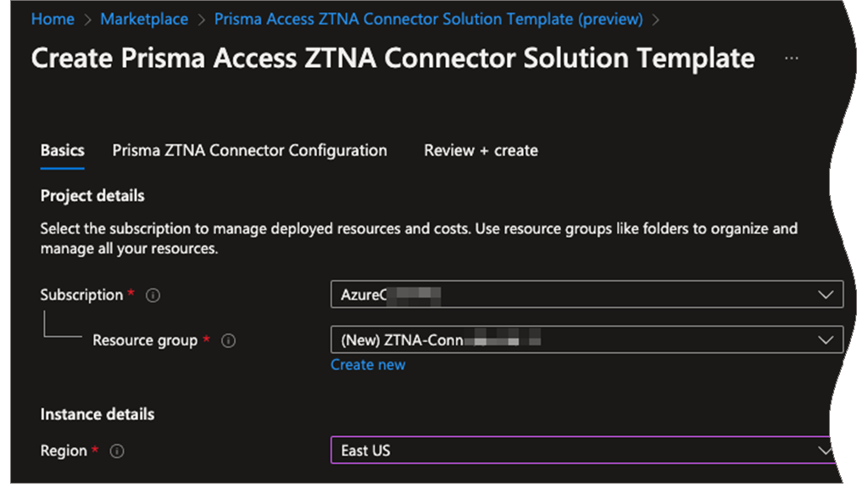Click the Resource group field label

145,340
